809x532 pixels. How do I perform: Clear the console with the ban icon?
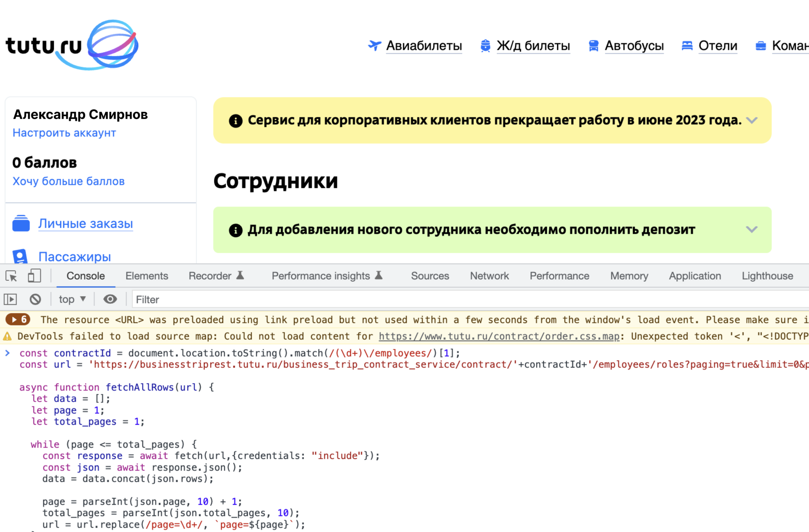coord(35,299)
